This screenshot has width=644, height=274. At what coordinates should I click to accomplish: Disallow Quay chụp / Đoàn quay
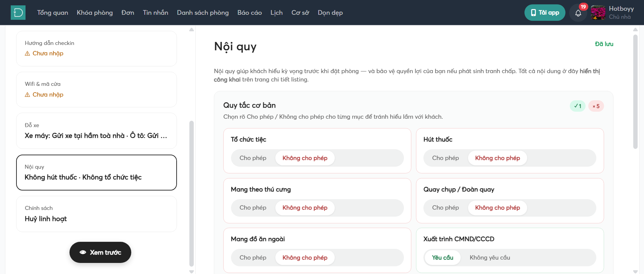[498, 208]
